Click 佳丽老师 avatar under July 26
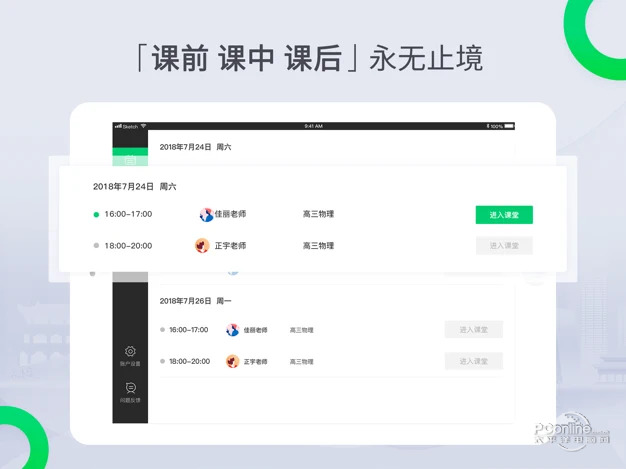Screen dimensions: 626x469 pyautogui.click(x=232, y=330)
